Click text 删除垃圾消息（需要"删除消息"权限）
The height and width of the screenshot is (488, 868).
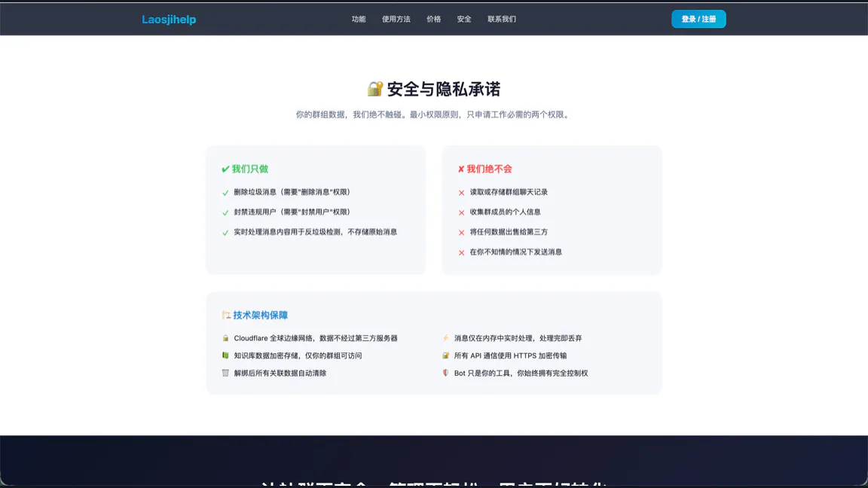tap(292, 192)
